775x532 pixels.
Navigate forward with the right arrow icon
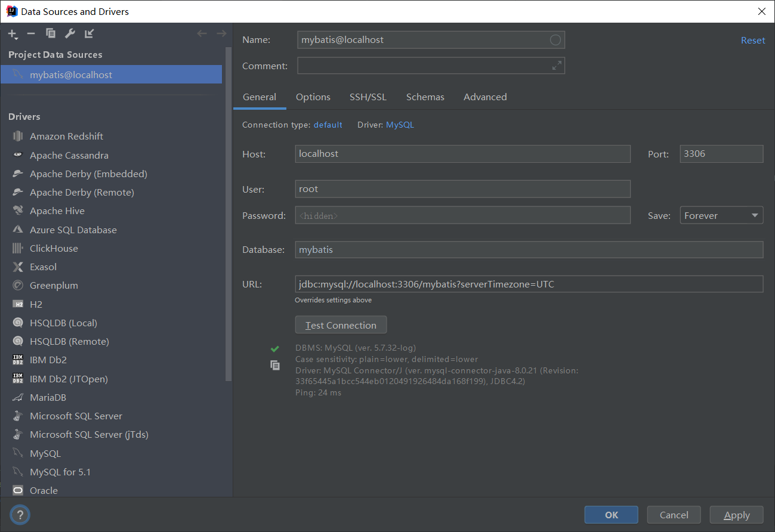click(221, 33)
